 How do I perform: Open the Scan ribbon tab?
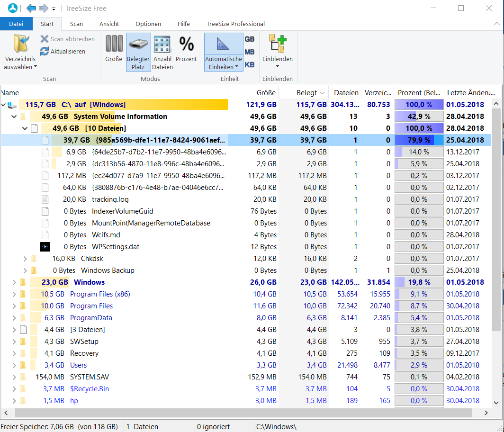click(76, 24)
